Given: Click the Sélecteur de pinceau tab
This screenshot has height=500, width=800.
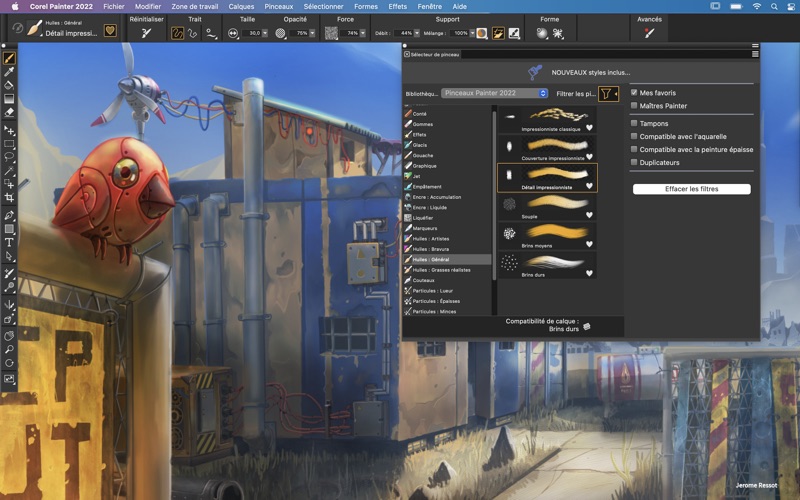Looking at the screenshot, I should click(432, 54).
